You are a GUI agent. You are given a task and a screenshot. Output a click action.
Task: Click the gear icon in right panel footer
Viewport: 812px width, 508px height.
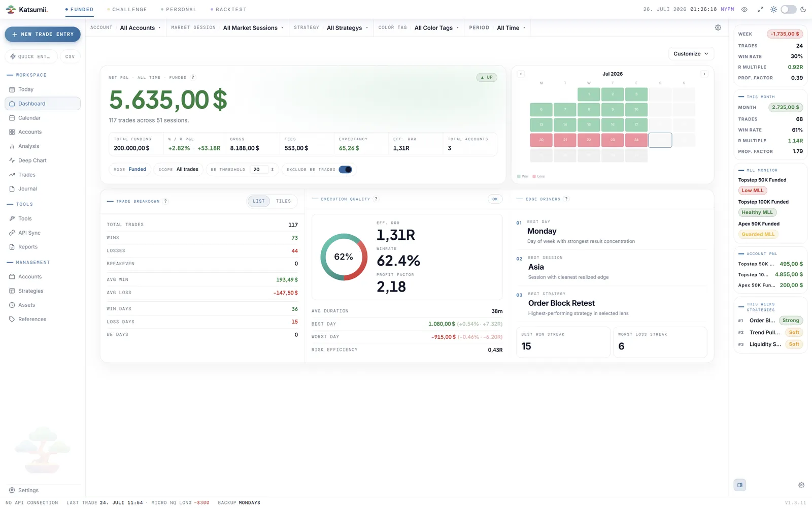(801, 485)
